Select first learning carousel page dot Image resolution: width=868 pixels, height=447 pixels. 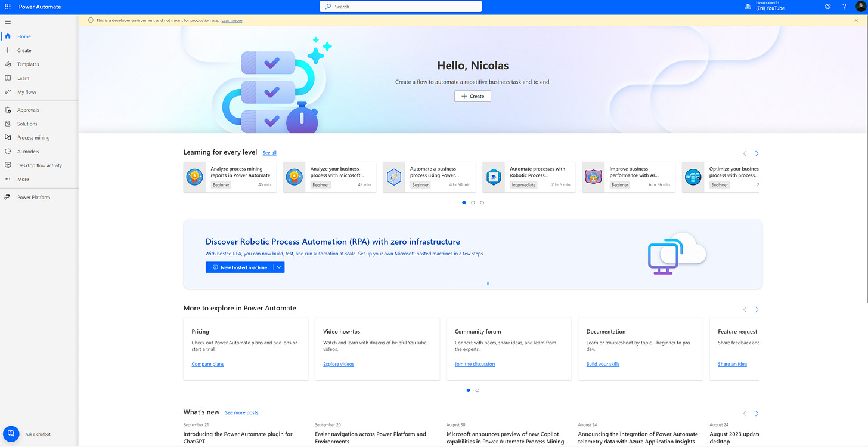click(x=464, y=202)
